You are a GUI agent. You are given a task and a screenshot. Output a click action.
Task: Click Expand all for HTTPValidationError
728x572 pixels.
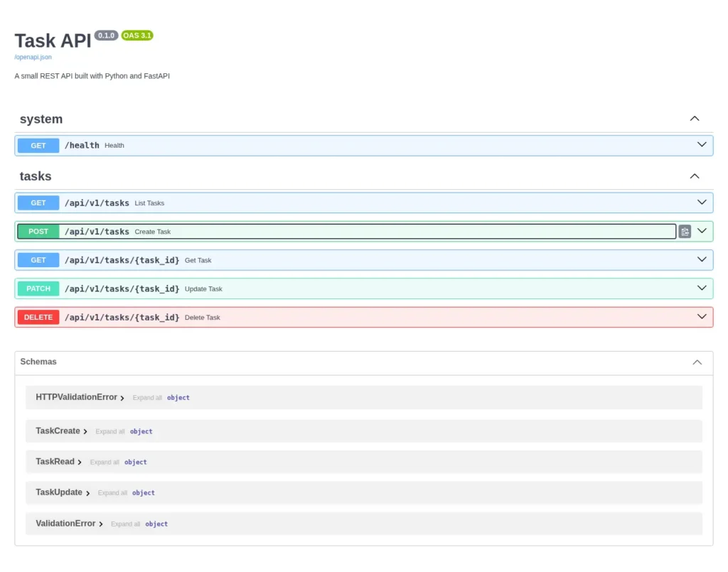tap(147, 398)
